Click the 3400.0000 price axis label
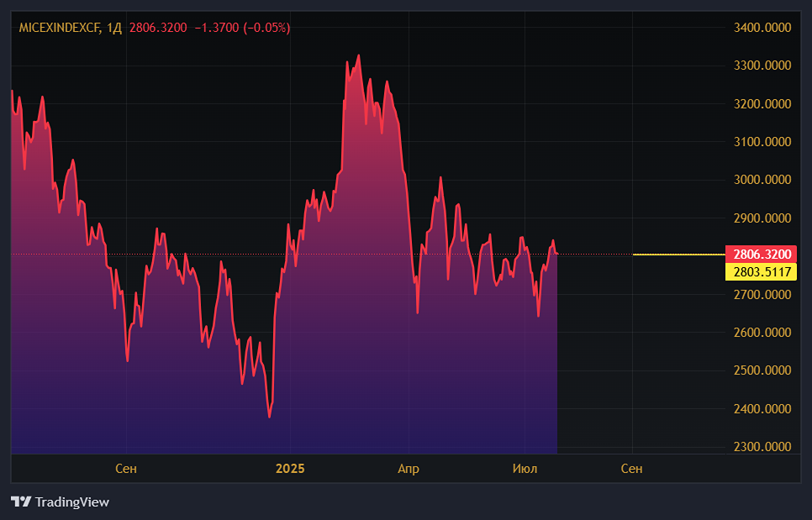Image resolution: width=812 pixels, height=520 pixels. pyautogui.click(x=762, y=28)
